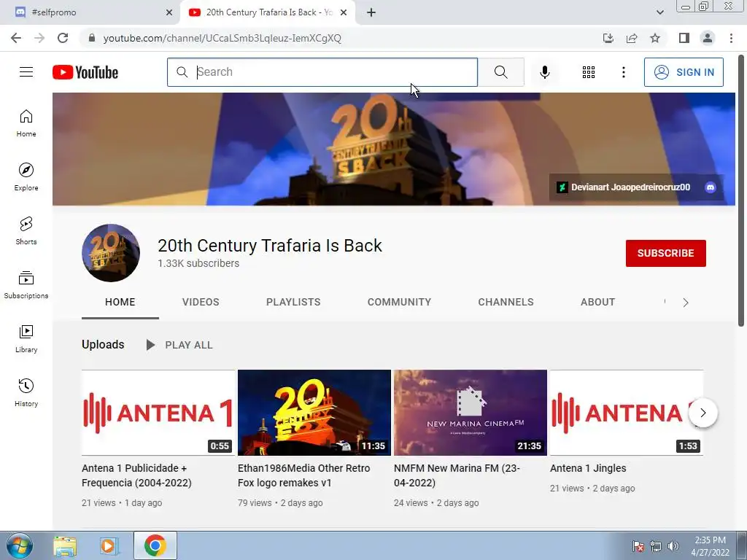Bookmark this page with star icon
This screenshot has height=560, width=747.
655,38
